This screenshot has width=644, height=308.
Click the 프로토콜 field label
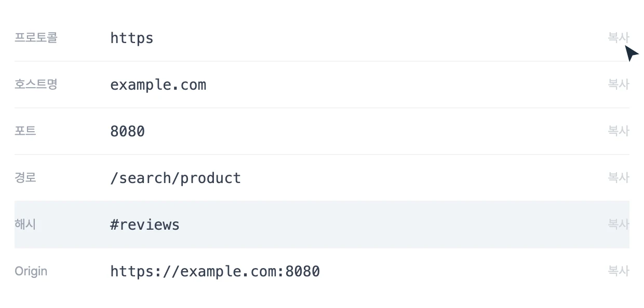36,38
